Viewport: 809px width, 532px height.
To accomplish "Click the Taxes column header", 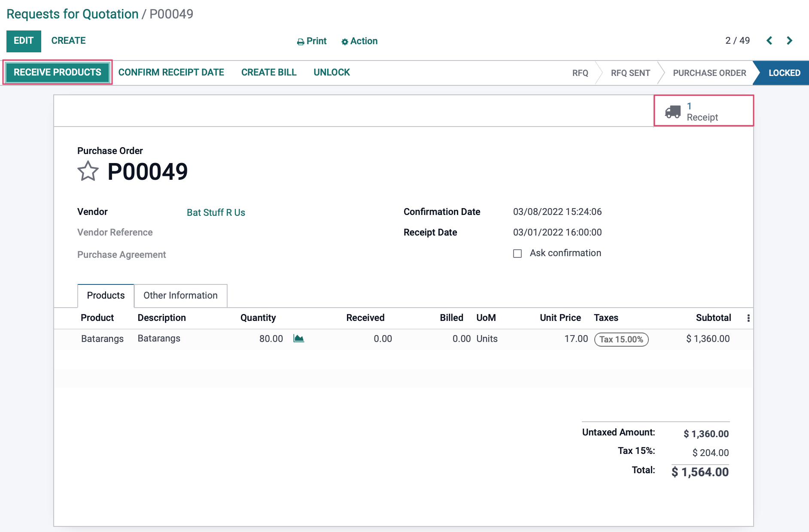I will [606, 318].
